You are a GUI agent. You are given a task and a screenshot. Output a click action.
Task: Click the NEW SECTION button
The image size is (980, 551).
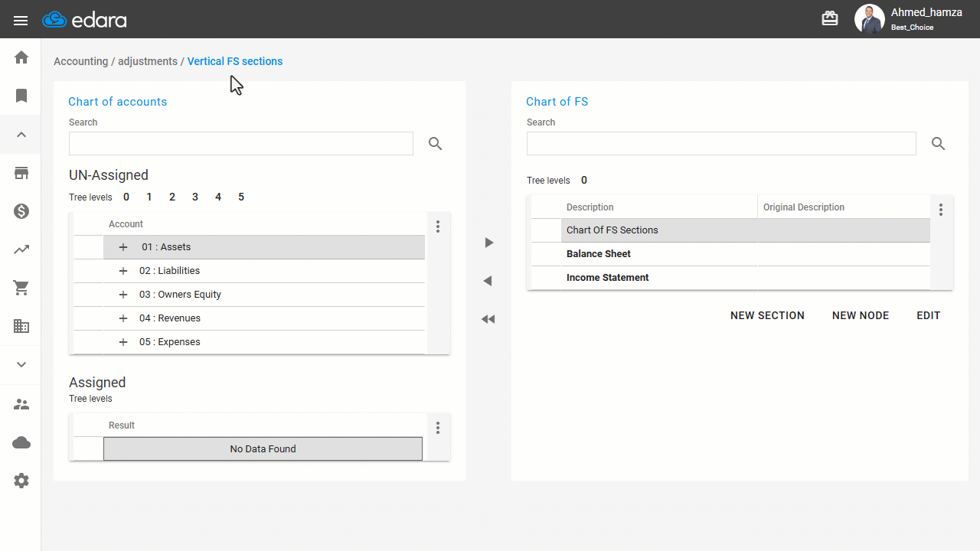767,315
